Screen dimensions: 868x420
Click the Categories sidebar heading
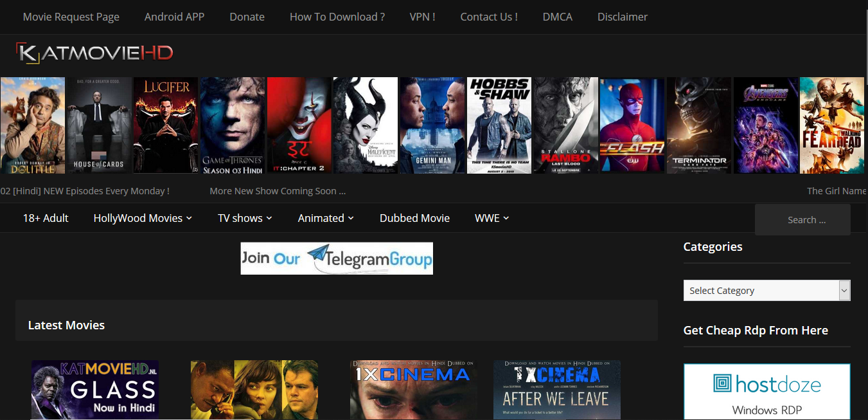713,246
